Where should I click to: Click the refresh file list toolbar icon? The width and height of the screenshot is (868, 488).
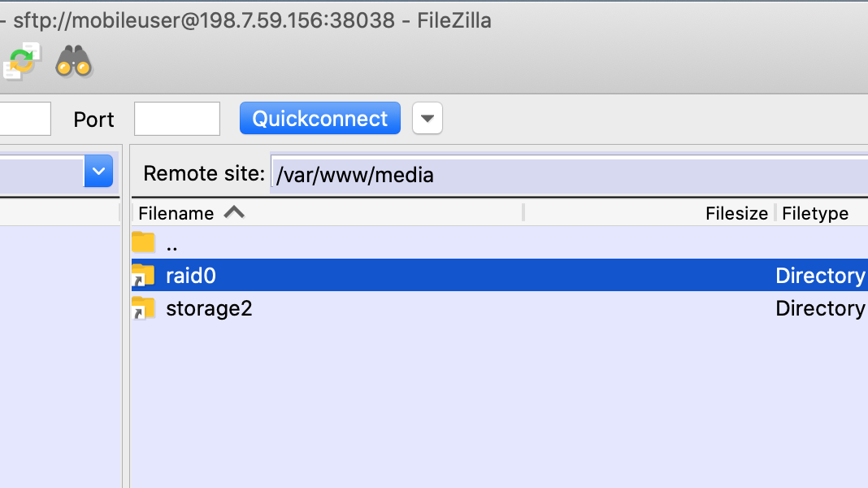point(21,62)
